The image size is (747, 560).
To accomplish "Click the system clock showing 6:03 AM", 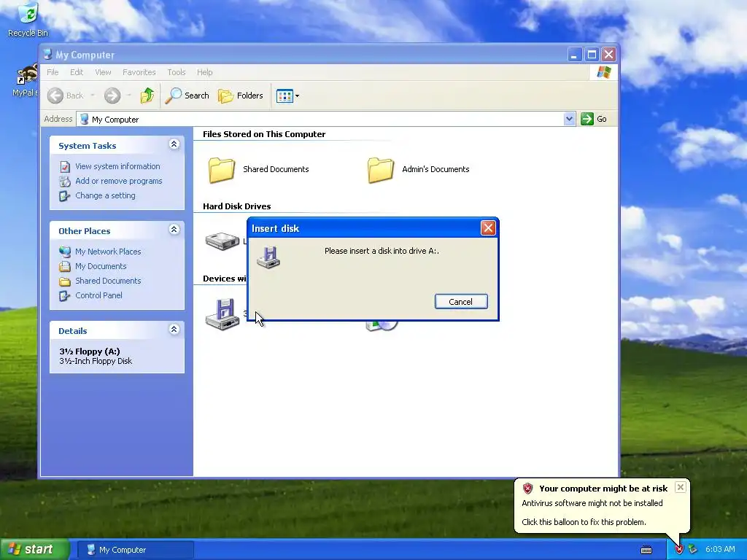I will (720, 550).
